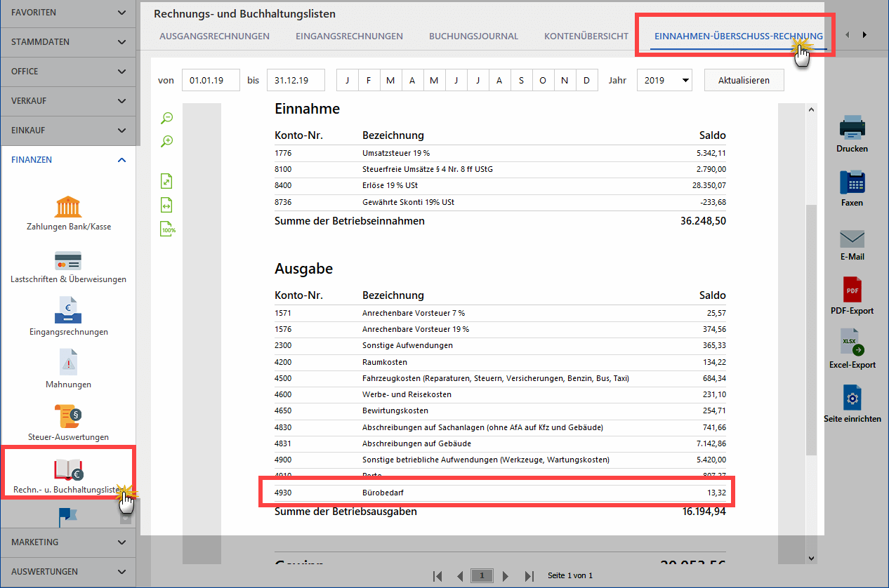Screen dimensions: 889x588
Task: Click 'Werbe- und Reisekosten' row
Action: click(500, 394)
